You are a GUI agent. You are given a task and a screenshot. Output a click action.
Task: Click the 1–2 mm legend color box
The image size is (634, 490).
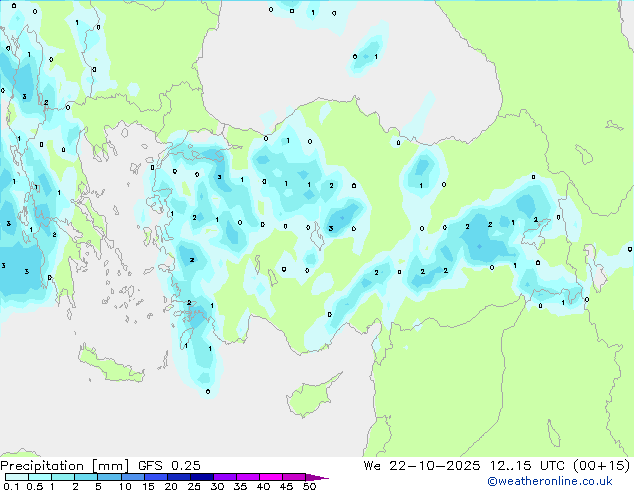pyautogui.click(x=63, y=477)
